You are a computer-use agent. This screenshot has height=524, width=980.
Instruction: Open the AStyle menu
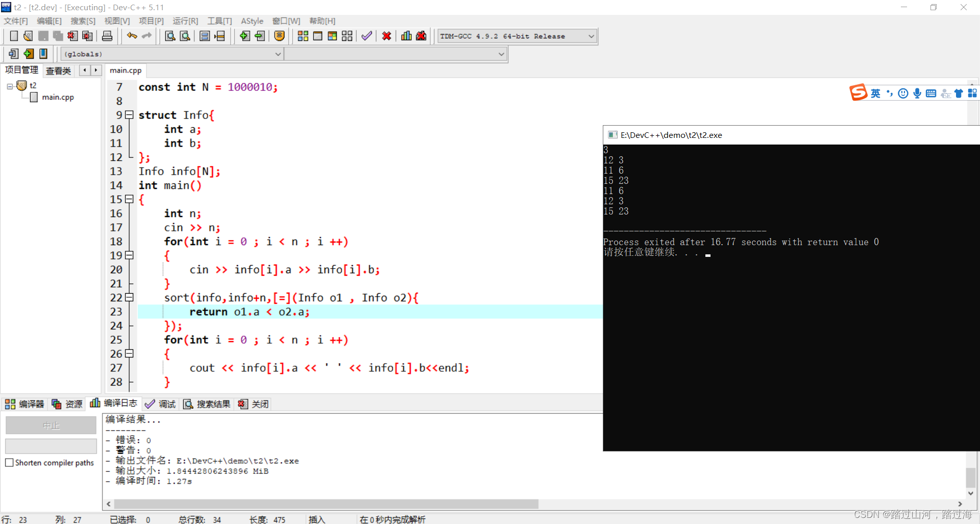[252, 21]
